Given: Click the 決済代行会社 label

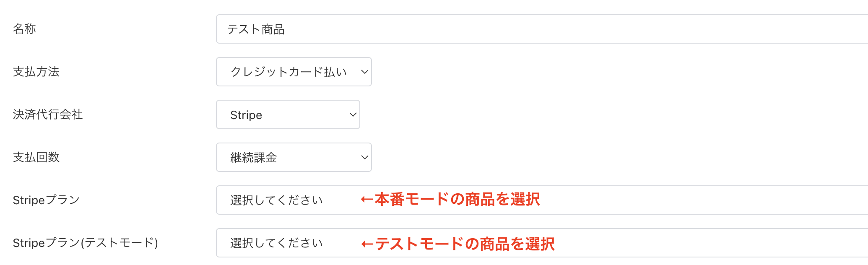Looking at the screenshot, I should pyautogui.click(x=48, y=114).
